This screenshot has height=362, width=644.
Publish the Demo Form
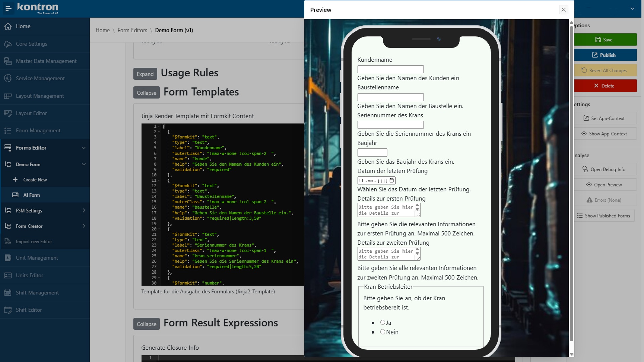(x=606, y=55)
